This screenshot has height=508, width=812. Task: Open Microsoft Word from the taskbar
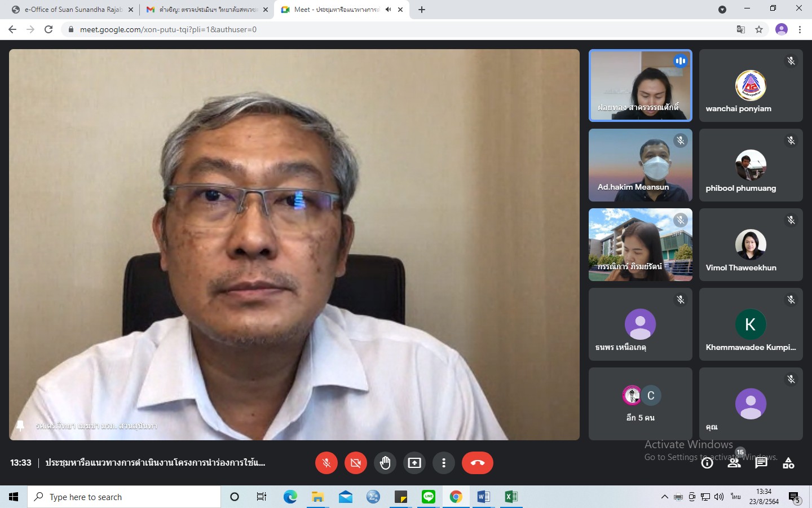(483, 497)
